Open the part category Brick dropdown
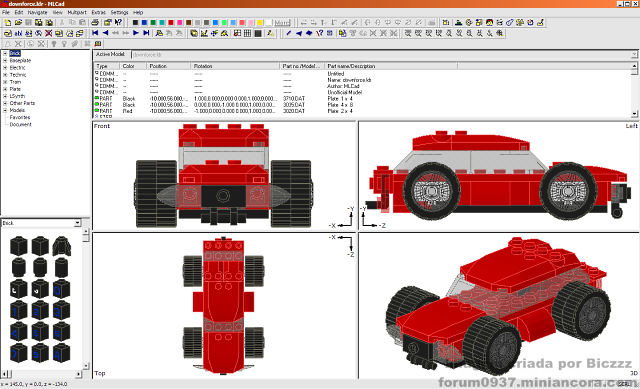Screen dimensions: 640x389 (x=78, y=223)
